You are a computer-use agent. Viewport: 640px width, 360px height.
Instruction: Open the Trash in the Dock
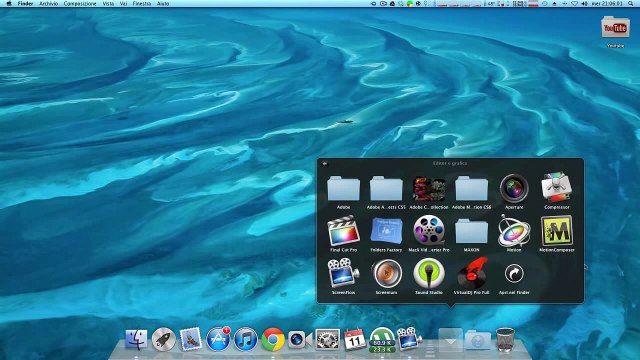[505, 339]
